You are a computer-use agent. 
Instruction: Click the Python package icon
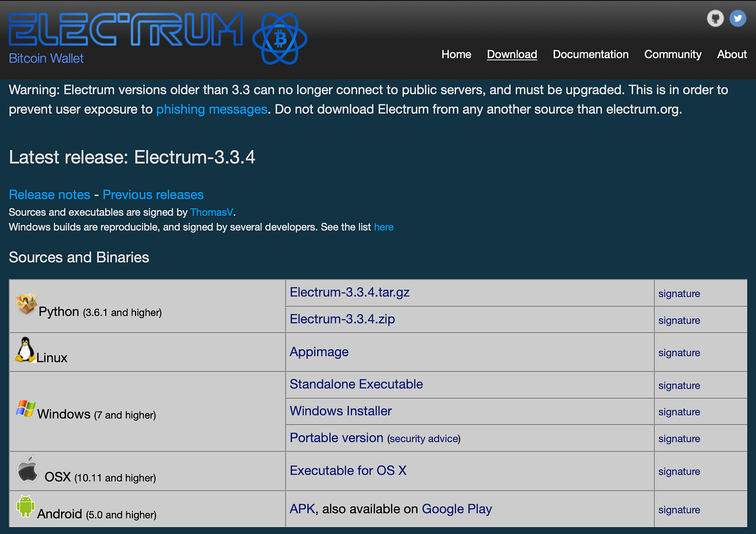[x=26, y=303]
